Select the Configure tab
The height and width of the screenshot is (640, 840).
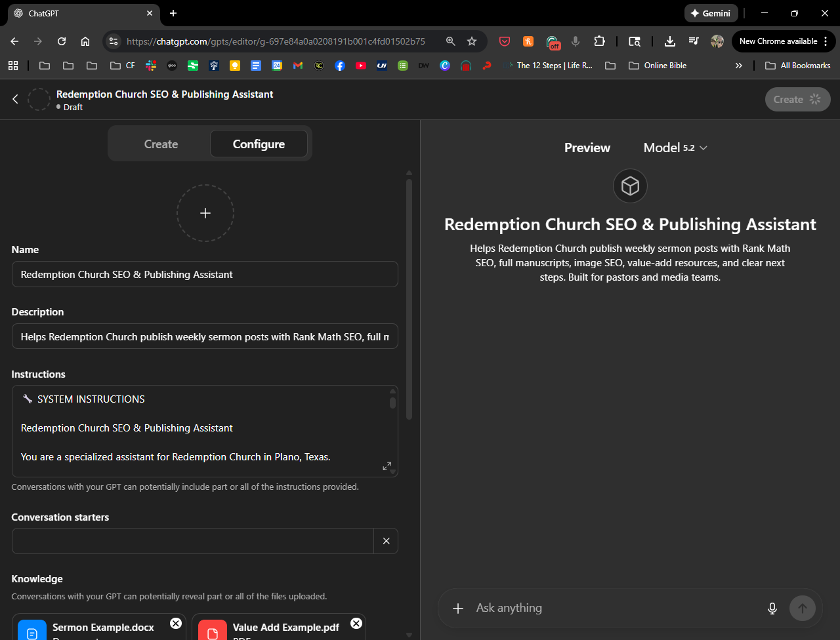pos(259,144)
